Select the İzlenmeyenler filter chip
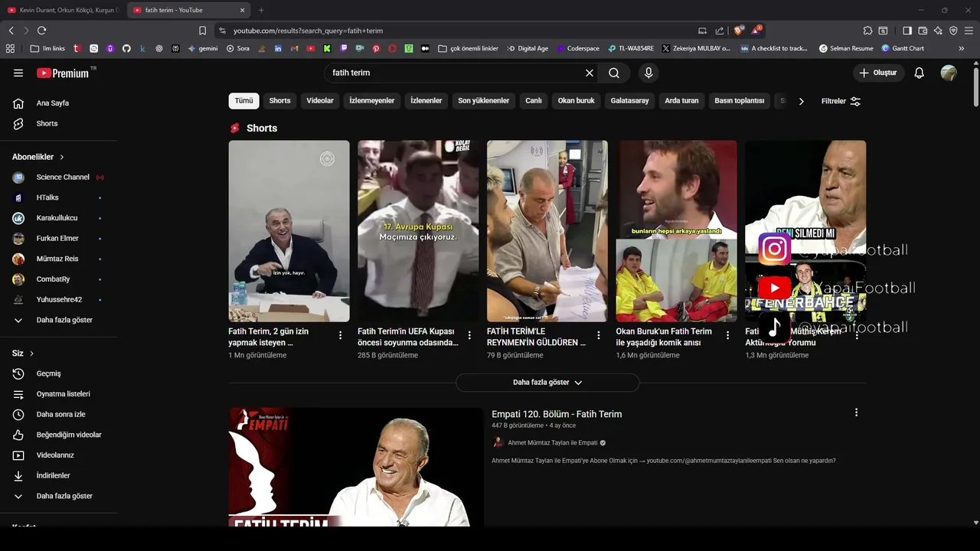Screen dimensions: 980x551 (372, 100)
